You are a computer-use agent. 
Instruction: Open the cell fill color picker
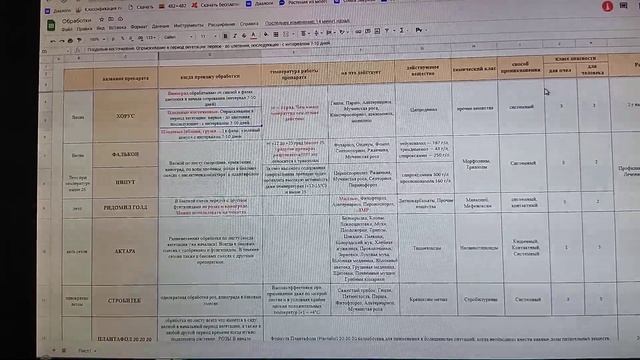[x=265, y=34]
